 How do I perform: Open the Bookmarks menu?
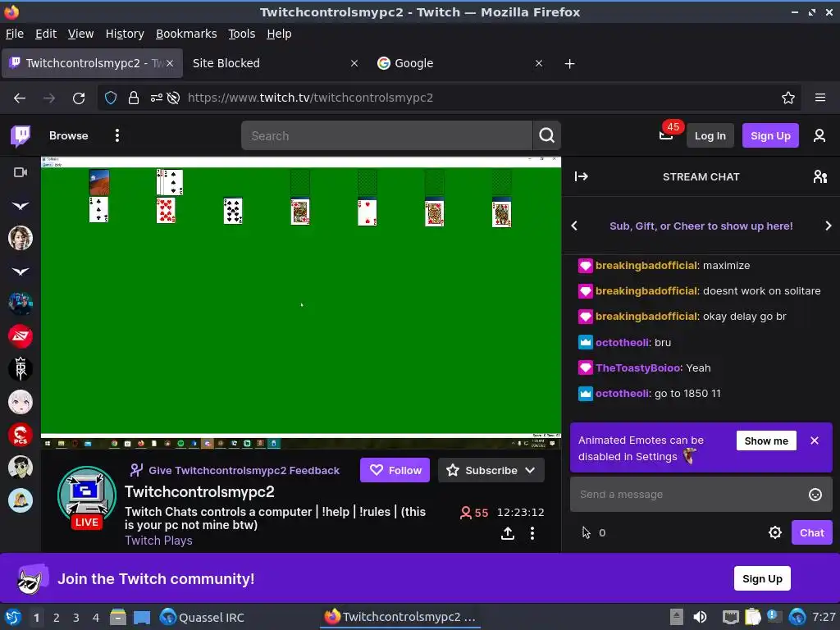pos(186,34)
